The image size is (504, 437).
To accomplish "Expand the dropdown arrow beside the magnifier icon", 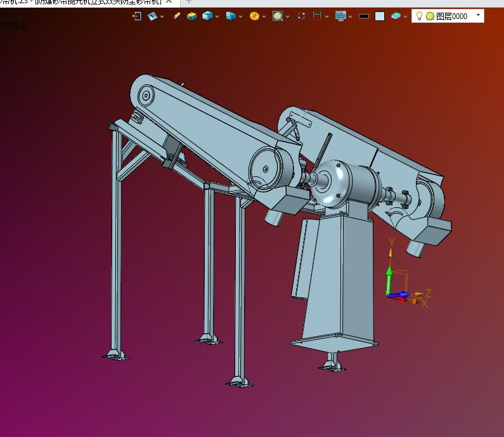I will 287,17.
